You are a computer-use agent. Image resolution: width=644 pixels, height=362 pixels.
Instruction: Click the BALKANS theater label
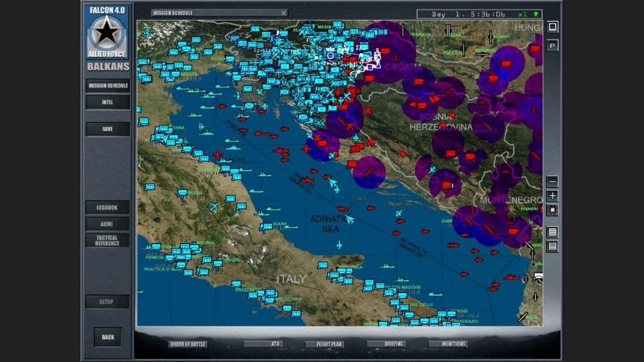(x=108, y=67)
